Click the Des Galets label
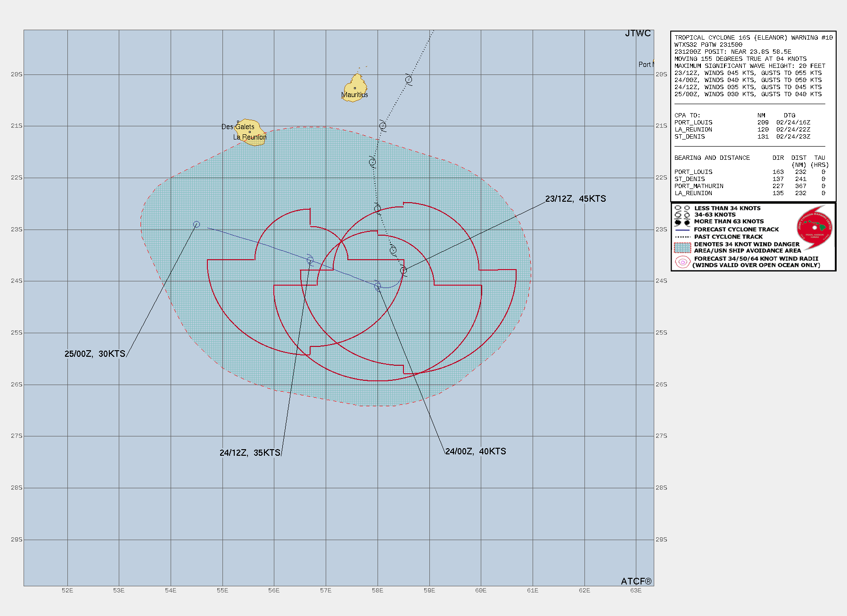 pyautogui.click(x=238, y=127)
